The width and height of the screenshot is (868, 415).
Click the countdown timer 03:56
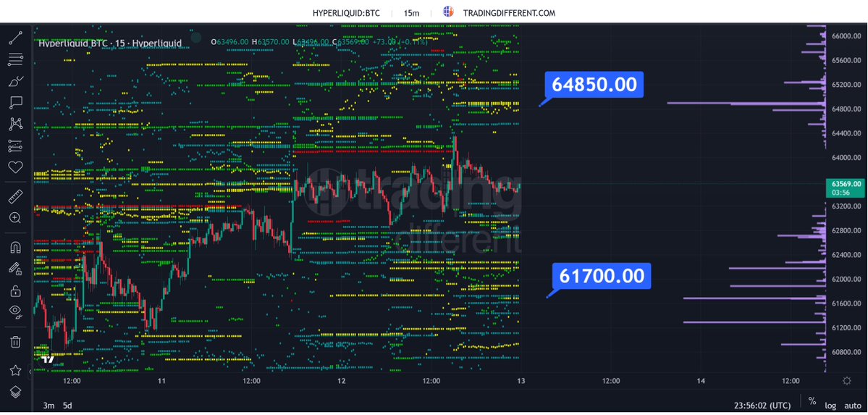coord(841,192)
